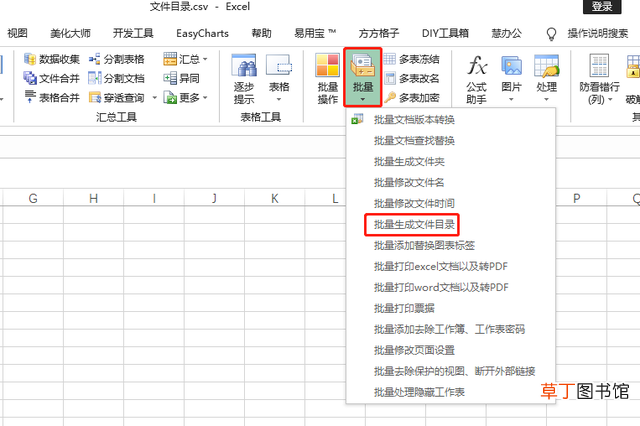Switch to the 易用宝 tab
The width and height of the screenshot is (640, 426).
pyautogui.click(x=315, y=33)
